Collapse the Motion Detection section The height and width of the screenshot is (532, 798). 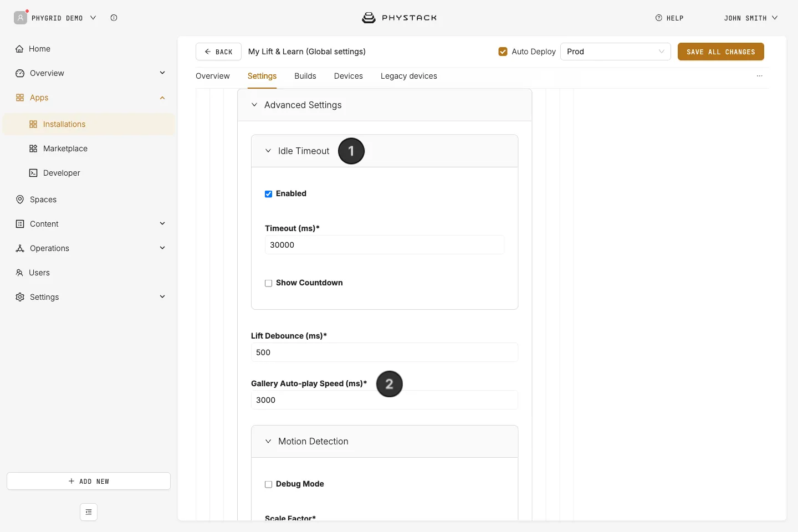(x=268, y=441)
